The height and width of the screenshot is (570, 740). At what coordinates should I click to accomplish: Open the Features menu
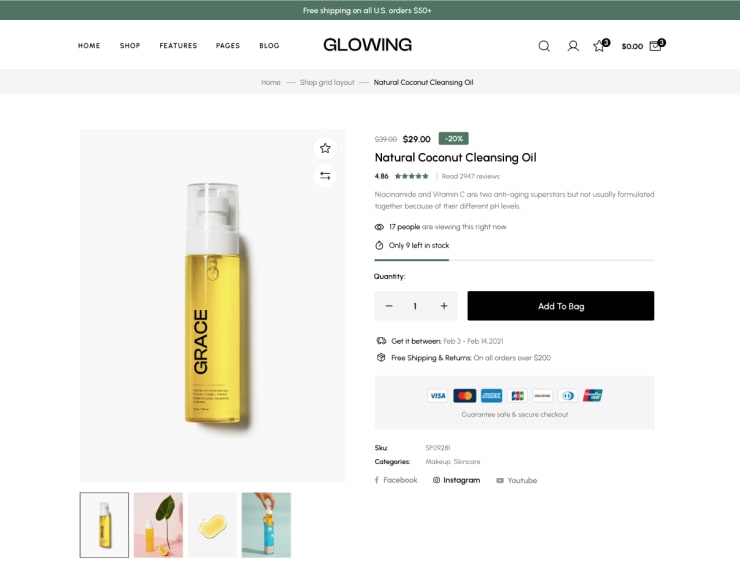pos(178,46)
